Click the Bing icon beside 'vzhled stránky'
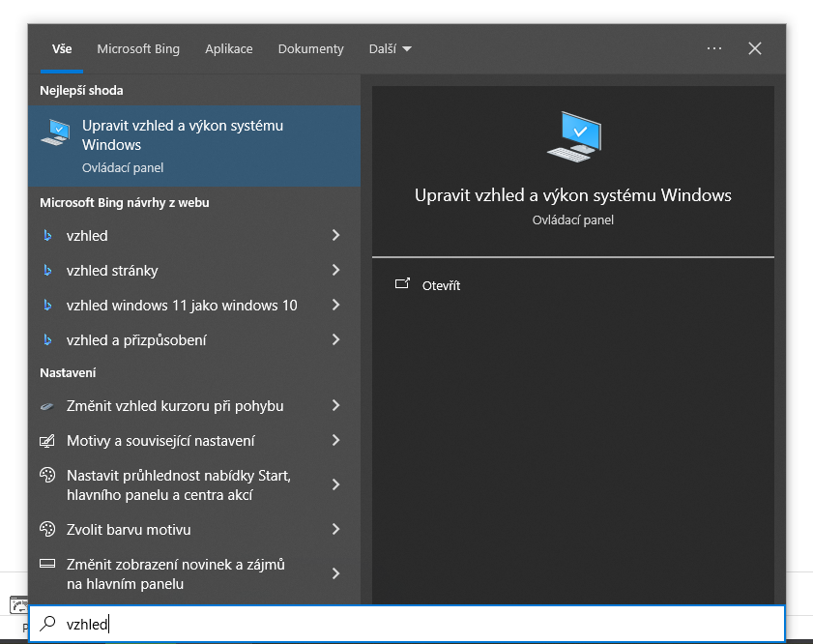This screenshot has height=644, width=813. pyautogui.click(x=47, y=270)
